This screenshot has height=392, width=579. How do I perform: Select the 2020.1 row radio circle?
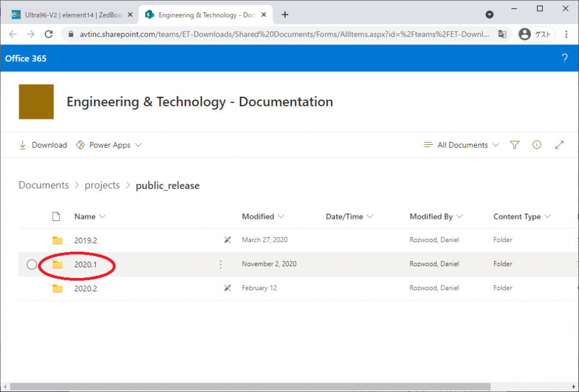click(32, 264)
